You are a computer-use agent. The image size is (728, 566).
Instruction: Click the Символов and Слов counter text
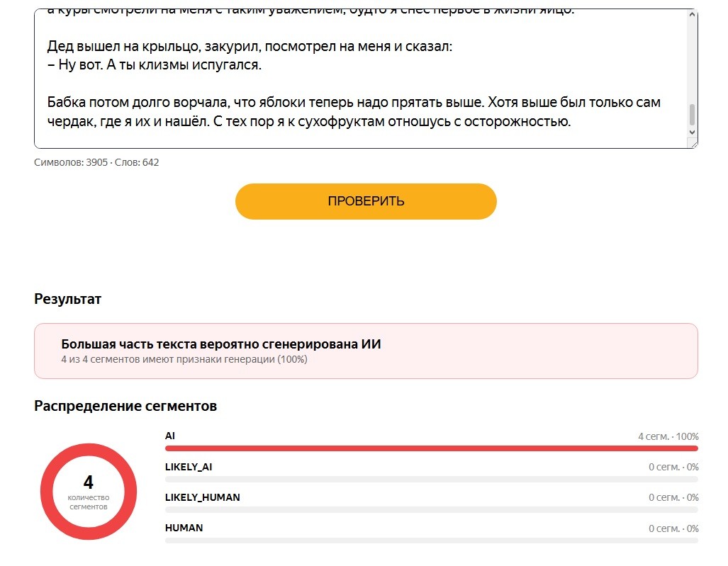click(96, 162)
